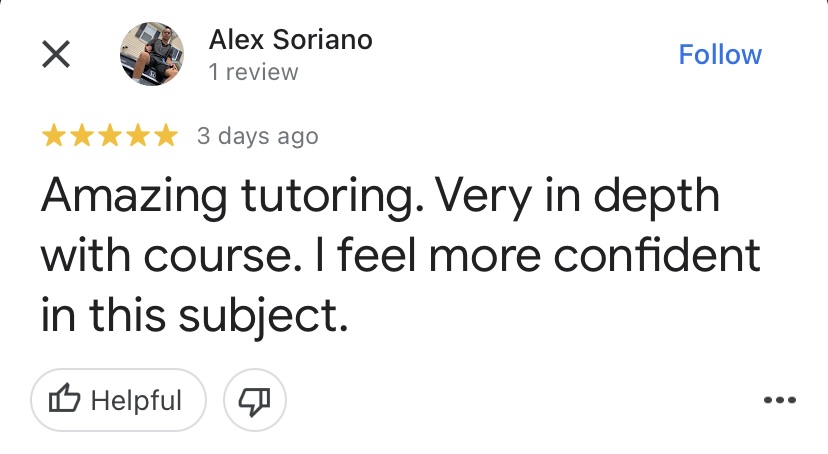828x454 pixels.
Task: View the reviewer's '1 review' count
Action: (x=253, y=72)
